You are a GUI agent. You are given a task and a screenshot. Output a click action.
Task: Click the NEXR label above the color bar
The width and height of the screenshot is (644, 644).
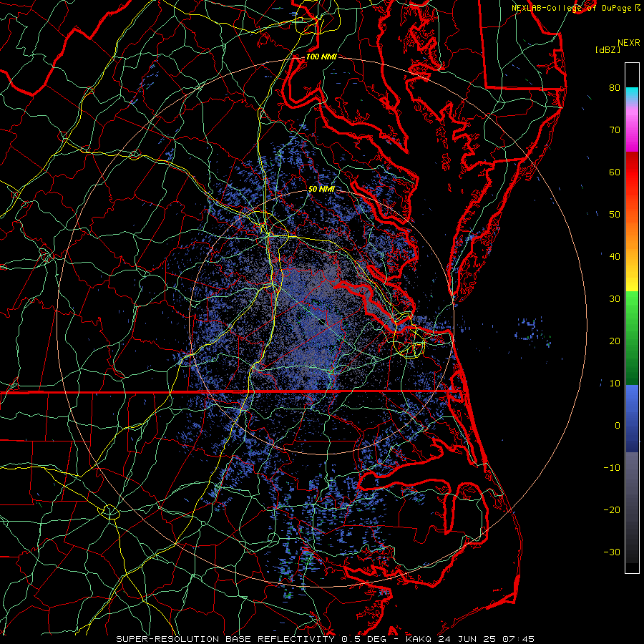coord(629,43)
